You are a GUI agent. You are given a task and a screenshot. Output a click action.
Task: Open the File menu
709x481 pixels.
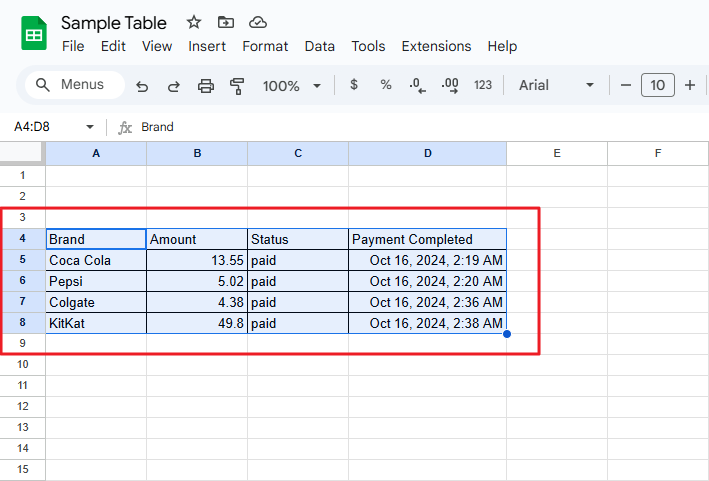[73, 46]
